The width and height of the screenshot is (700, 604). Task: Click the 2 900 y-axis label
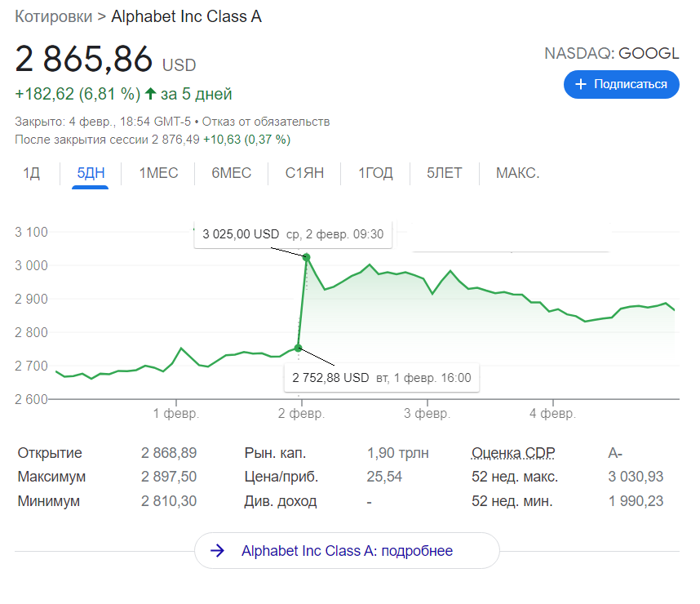pyautogui.click(x=31, y=299)
